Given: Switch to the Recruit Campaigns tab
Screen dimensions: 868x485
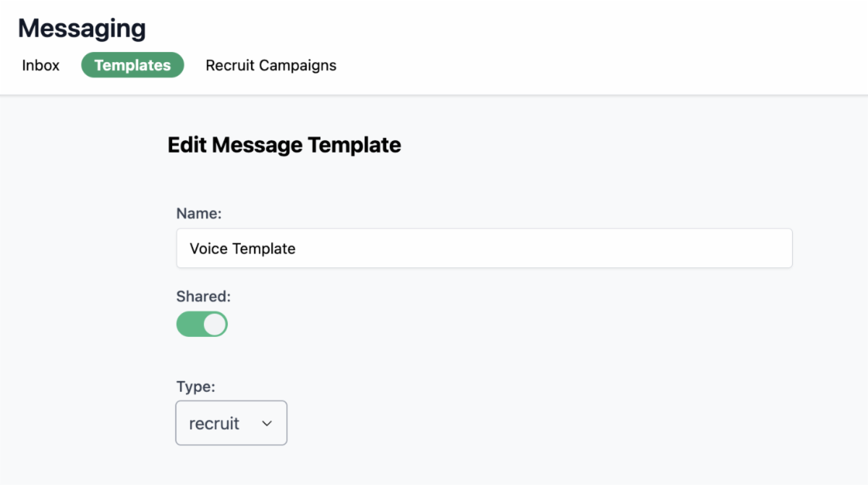Looking at the screenshot, I should click(x=271, y=65).
